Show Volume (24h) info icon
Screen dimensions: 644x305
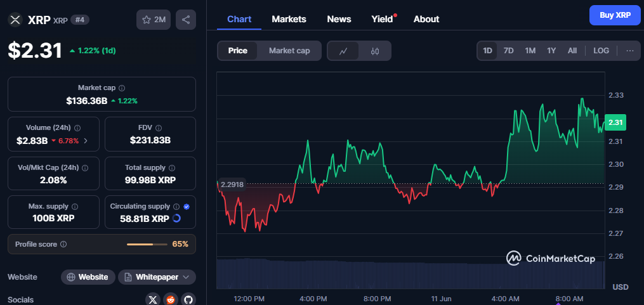(x=77, y=127)
